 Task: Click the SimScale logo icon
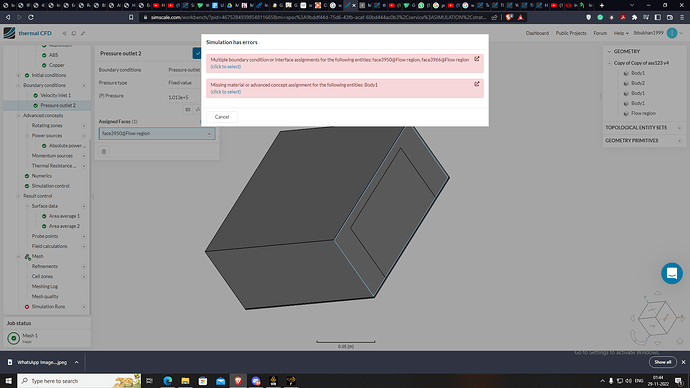click(x=9, y=33)
